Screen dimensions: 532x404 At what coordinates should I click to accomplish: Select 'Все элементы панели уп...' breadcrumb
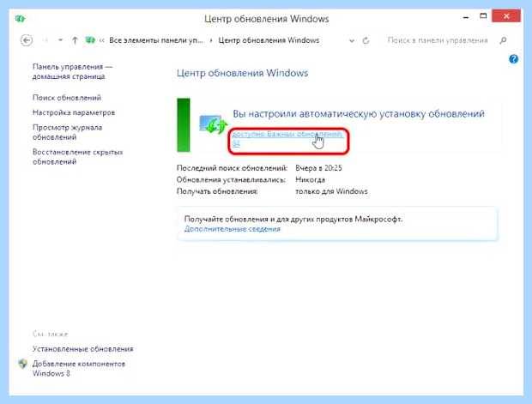(156, 40)
